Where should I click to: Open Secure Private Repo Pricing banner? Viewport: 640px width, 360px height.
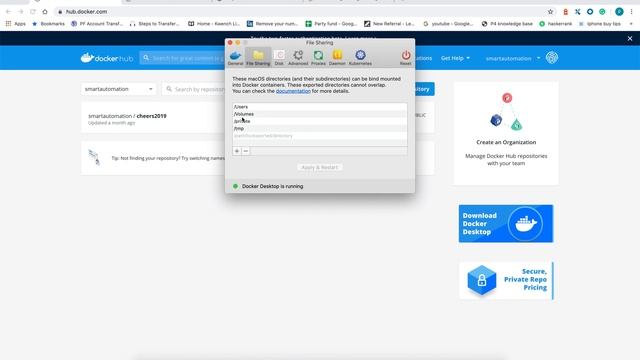pos(506,281)
